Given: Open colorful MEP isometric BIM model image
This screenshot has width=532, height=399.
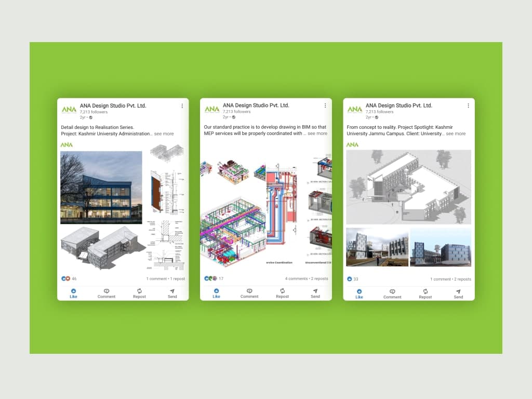Looking at the screenshot, I should pyautogui.click(x=233, y=231).
